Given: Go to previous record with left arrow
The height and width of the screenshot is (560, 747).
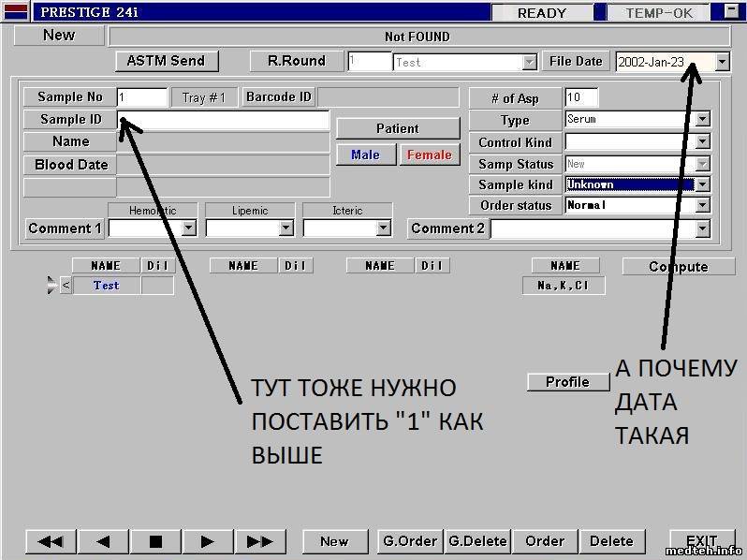Looking at the screenshot, I should [103, 541].
